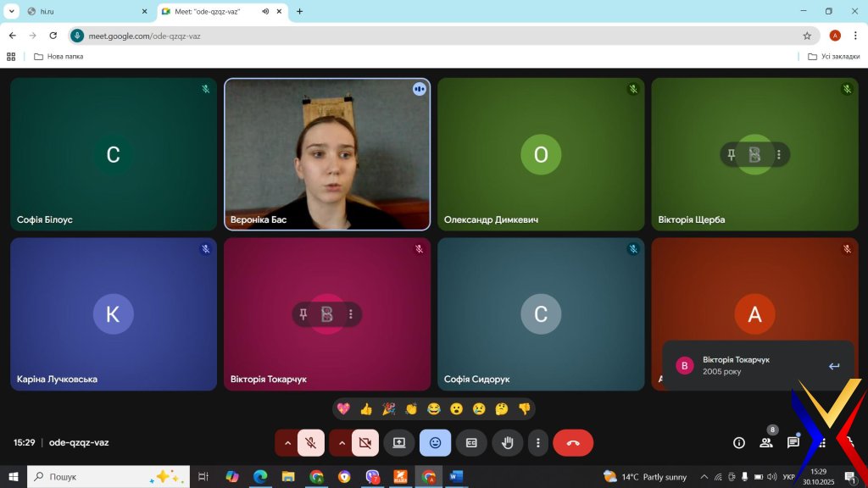Open the Present screen share button

pos(399,442)
